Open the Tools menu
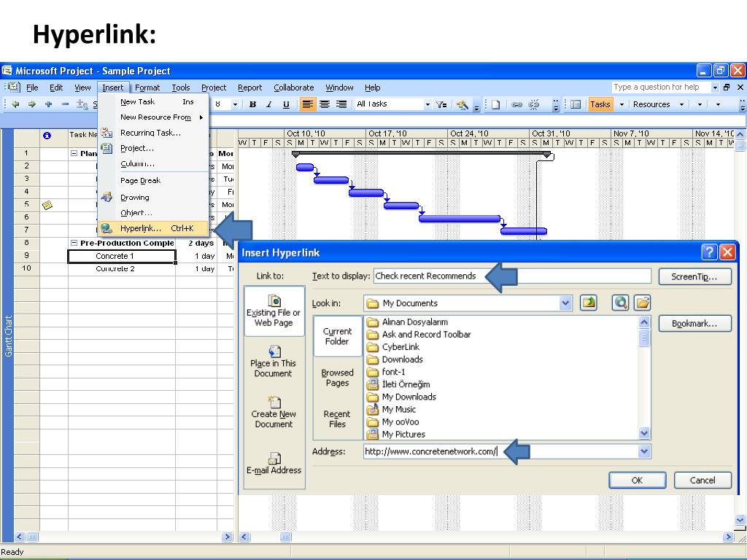 181,87
